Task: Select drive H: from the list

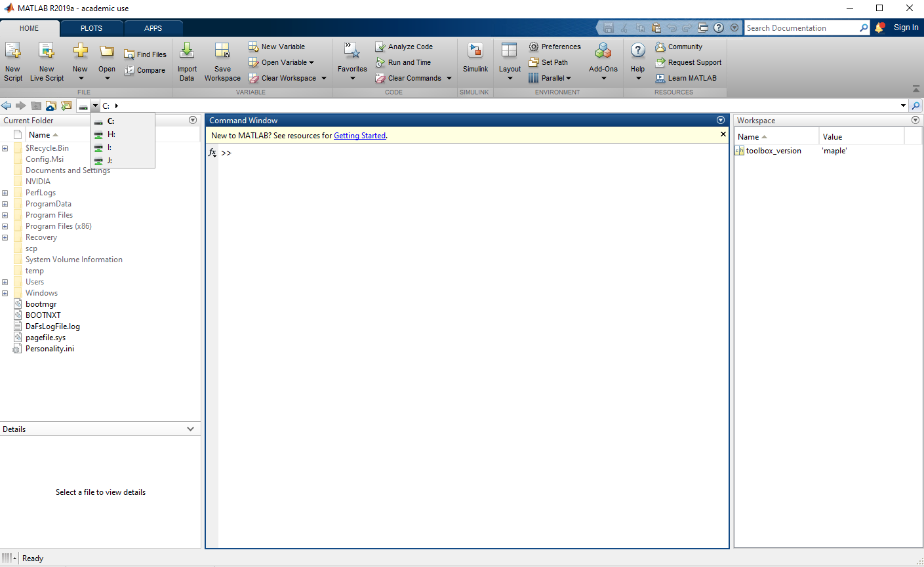Action: [x=123, y=134]
